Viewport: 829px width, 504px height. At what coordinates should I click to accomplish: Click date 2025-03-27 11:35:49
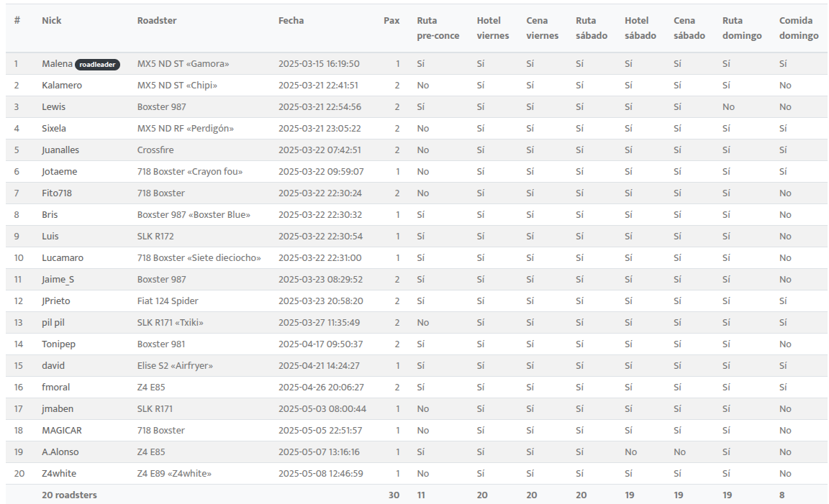point(320,323)
